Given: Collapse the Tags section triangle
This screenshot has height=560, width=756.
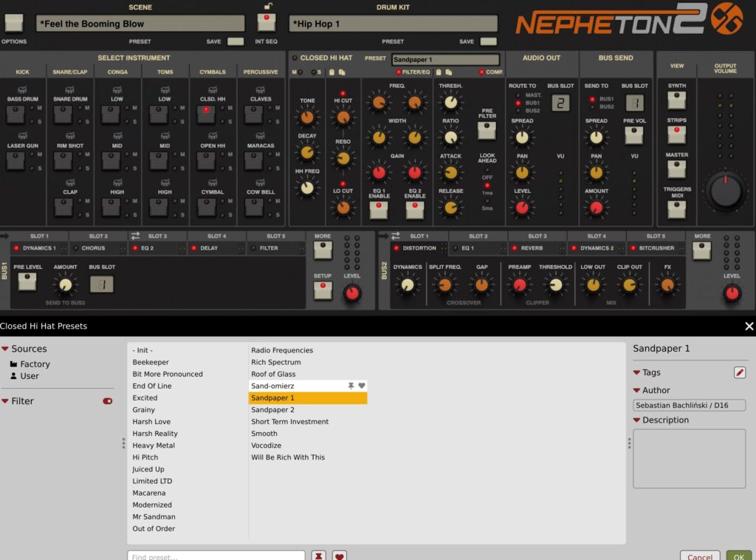Looking at the screenshot, I should (637, 373).
